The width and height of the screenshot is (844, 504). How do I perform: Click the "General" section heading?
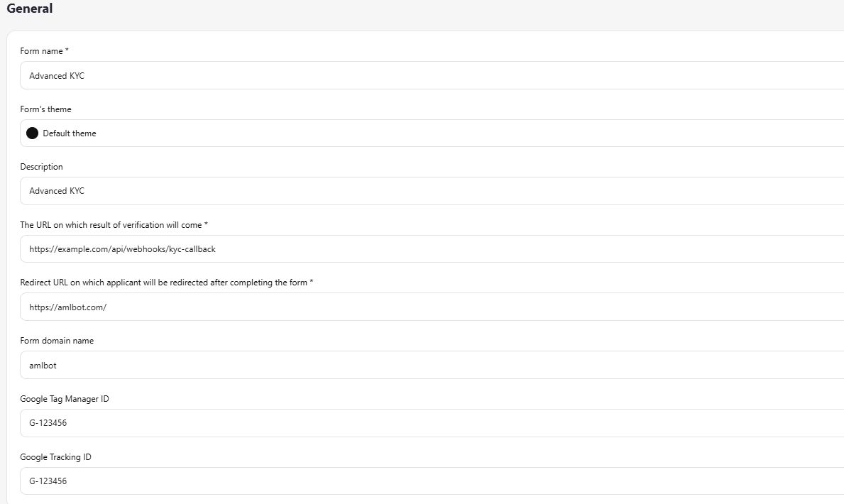(x=30, y=9)
